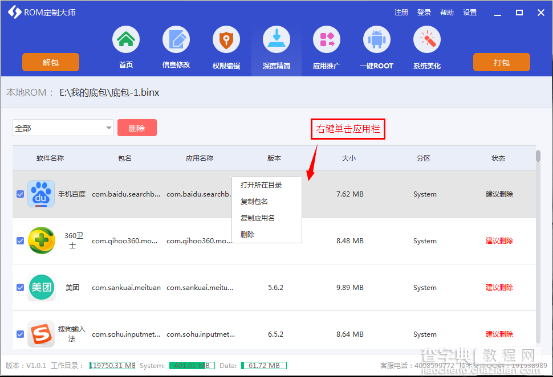Click version 6.5.2 in 搜狗输入法 row
Viewport: 553px width, 377px height.
point(275,334)
